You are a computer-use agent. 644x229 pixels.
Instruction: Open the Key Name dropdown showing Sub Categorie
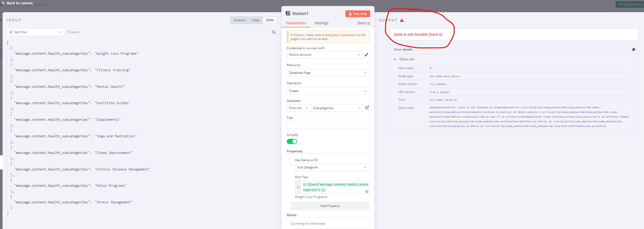332,167
